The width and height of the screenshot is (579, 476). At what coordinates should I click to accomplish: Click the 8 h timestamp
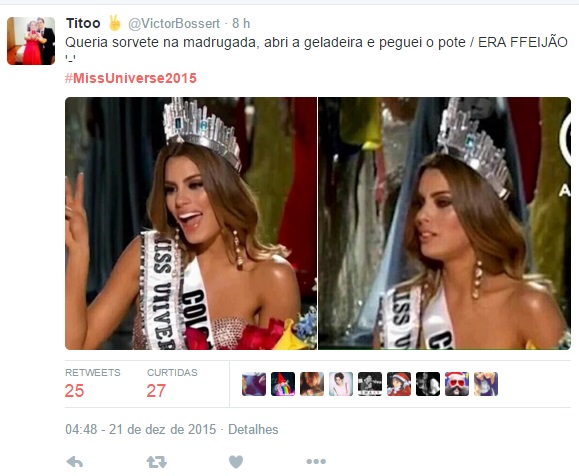click(241, 24)
